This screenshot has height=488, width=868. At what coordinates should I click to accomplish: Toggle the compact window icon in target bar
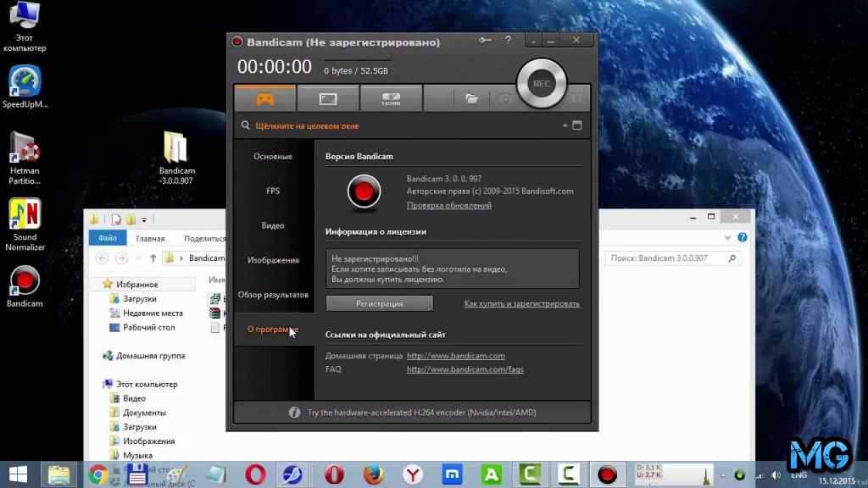pyautogui.click(x=576, y=125)
